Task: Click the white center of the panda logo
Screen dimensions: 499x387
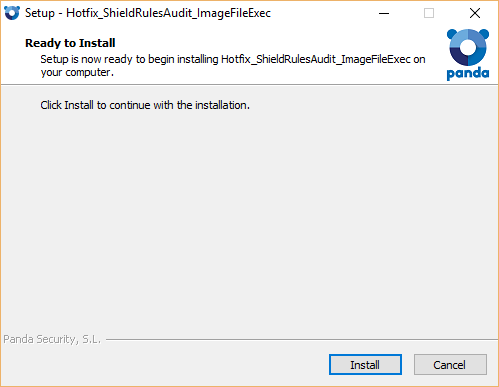Action: 468,48
